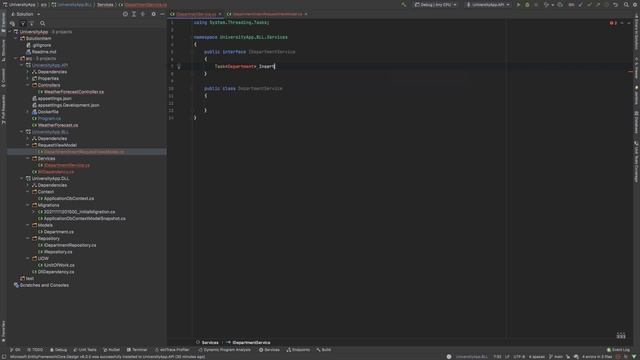
Task: Open Errors in Solution on right strip
Action: (x=636, y=32)
